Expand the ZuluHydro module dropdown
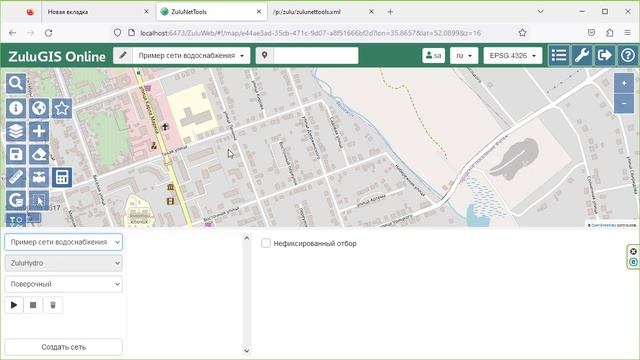 pyautogui.click(x=63, y=263)
